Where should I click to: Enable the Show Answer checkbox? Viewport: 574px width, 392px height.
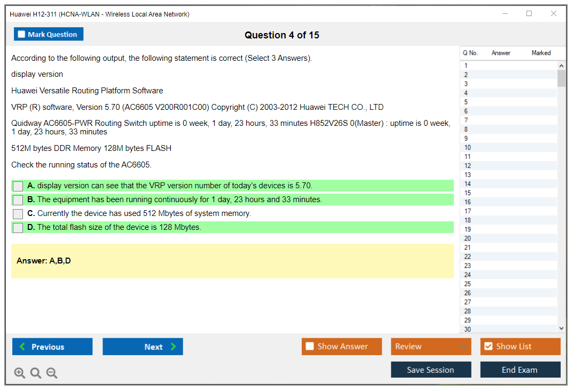[x=310, y=347]
